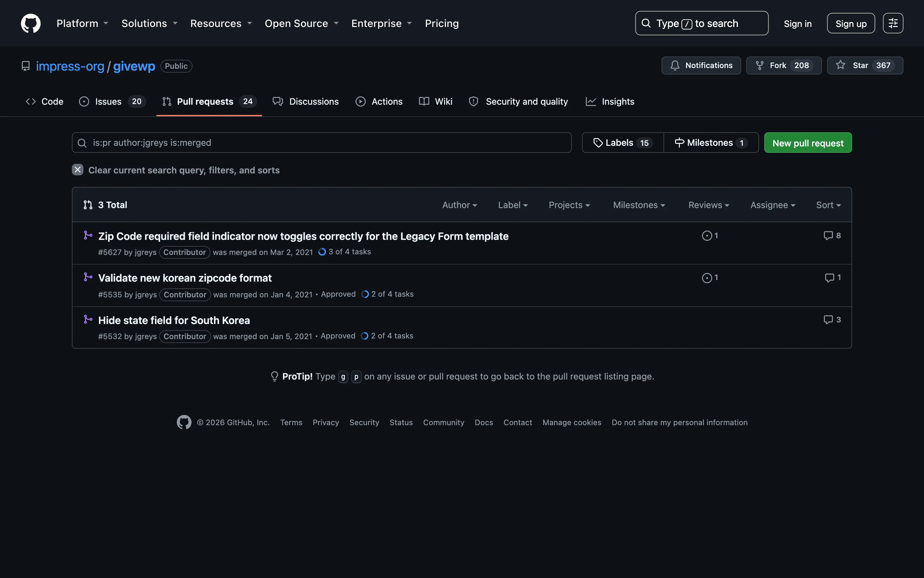This screenshot has height=578, width=924.
Task: Click the search magnifier in the header
Action: pyautogui.click(x=646, y=23)
